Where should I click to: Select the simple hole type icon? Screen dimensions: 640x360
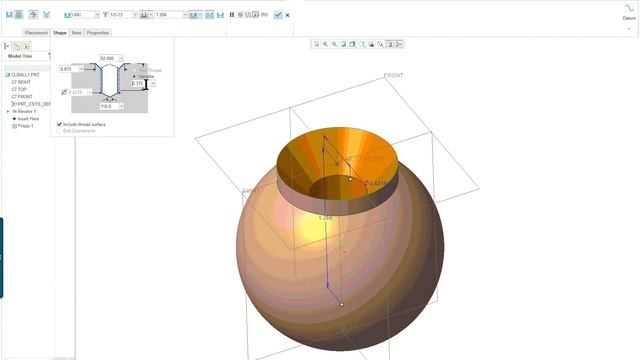[x=9, y=15]
